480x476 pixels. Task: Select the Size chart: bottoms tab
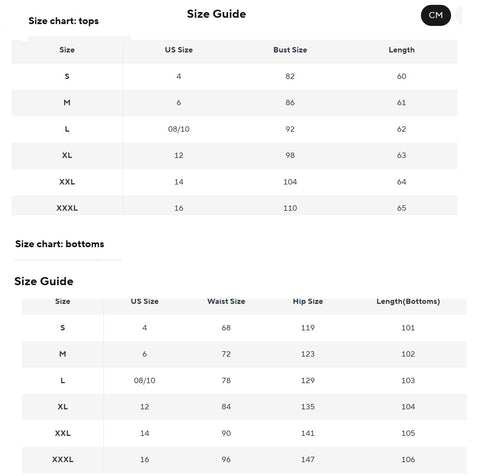[60, 244]
